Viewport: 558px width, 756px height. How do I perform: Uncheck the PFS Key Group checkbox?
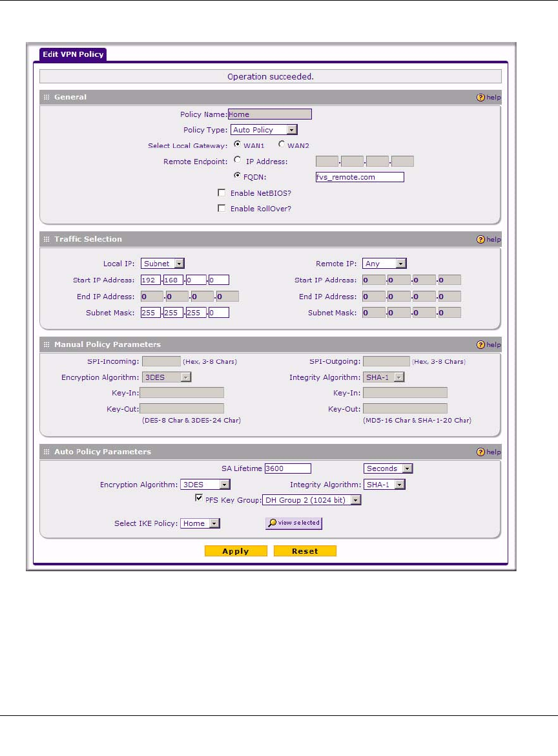click(x=198, y=498)
